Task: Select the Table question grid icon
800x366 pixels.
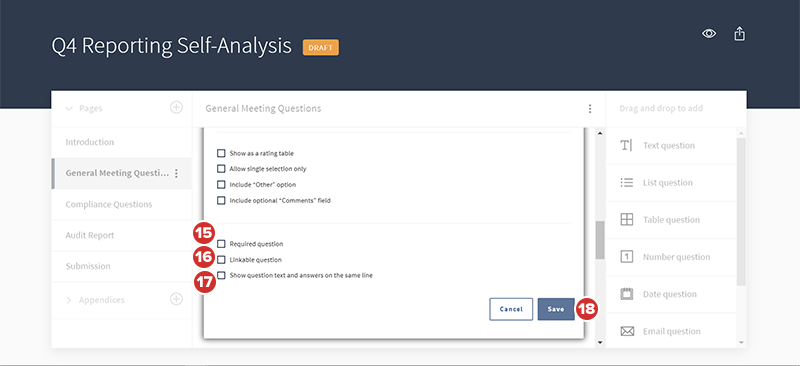Action: click(x=627, y=220)
